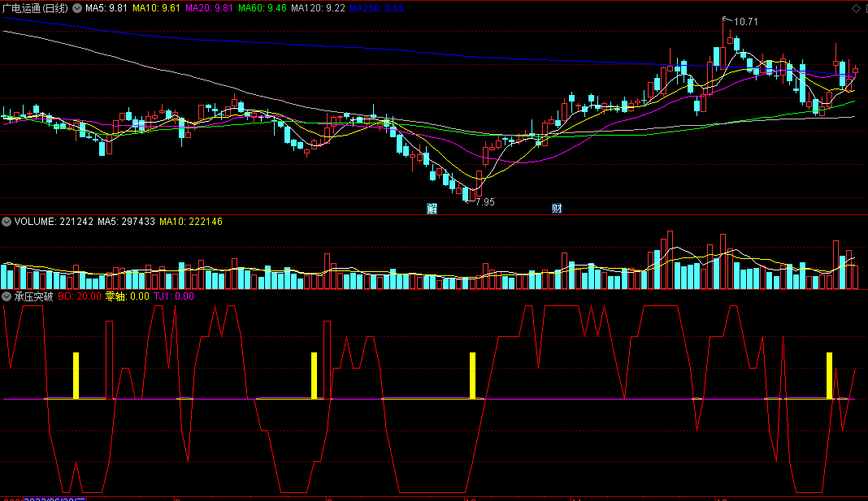Select the MA120: 9.22 moving average label
The width and height of the screenshot is (868, 501).
coord(319,8)
